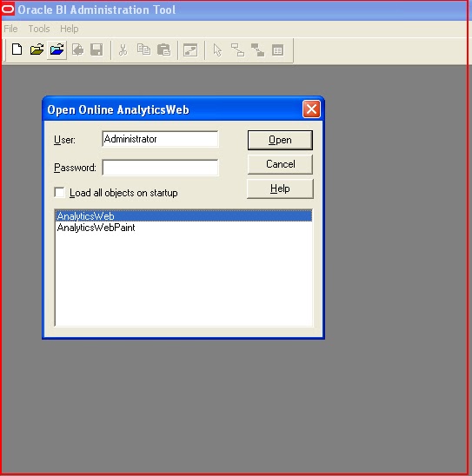Screen dimensions: 472x476
Task: Click the Check In Changes toolbar icon
Action: point(77,50)
